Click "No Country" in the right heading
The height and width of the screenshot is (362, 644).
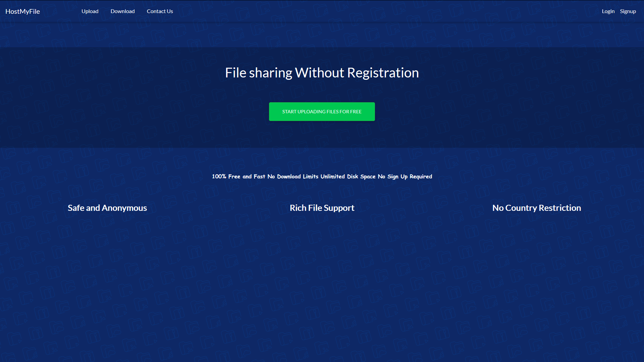[515, 208]
